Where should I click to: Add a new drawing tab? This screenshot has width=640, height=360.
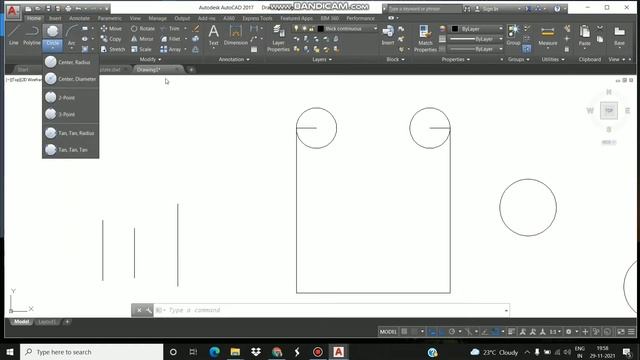[x=191, y=70]
